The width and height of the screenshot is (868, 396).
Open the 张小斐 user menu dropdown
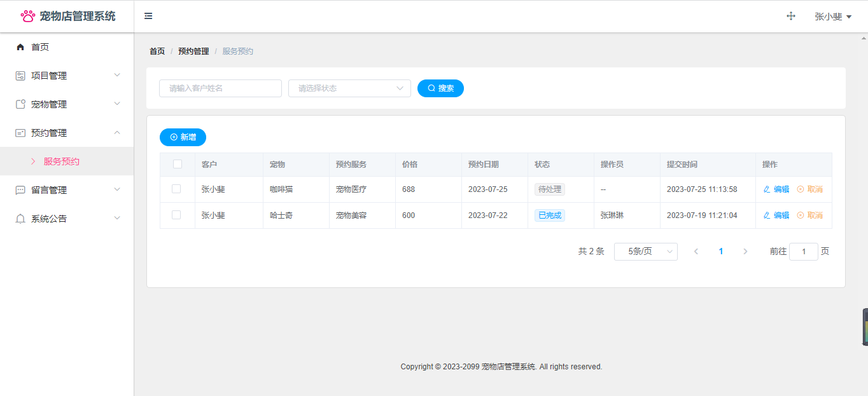[832, 17]
